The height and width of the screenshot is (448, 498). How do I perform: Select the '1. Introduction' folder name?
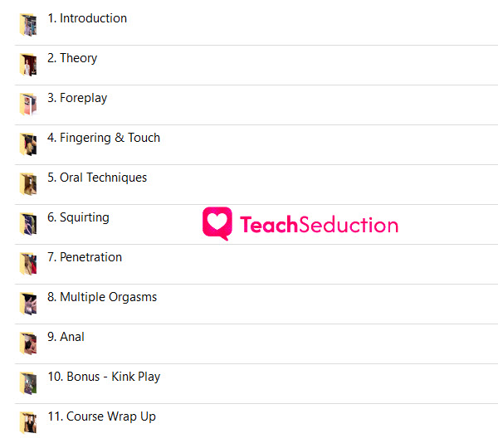tap(87, 18)
